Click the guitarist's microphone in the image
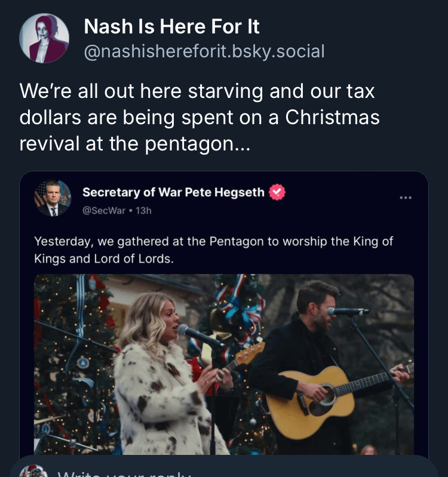Viewport: 448px width, 477px height. (x=346, y=312)
